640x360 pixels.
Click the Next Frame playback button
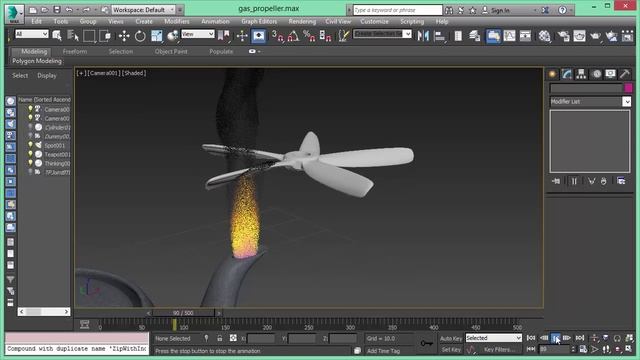click(x=567, y=338)
